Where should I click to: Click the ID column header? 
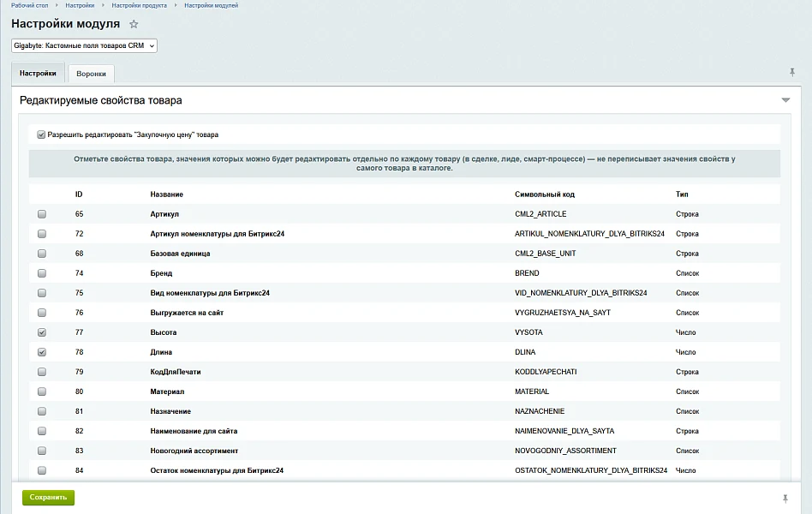[79, 194]
